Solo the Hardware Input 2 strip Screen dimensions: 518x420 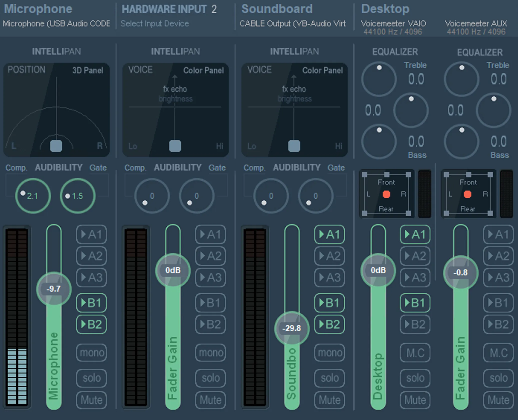211,378
